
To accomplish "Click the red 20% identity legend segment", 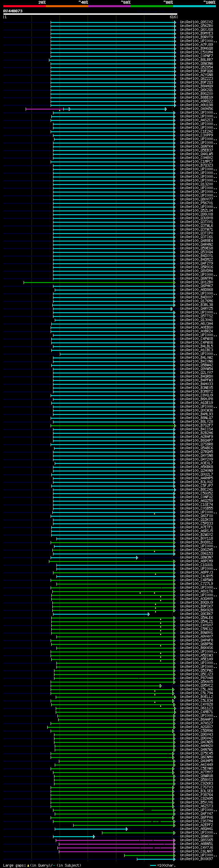I will pyautogui.click(x=24, y=6).
